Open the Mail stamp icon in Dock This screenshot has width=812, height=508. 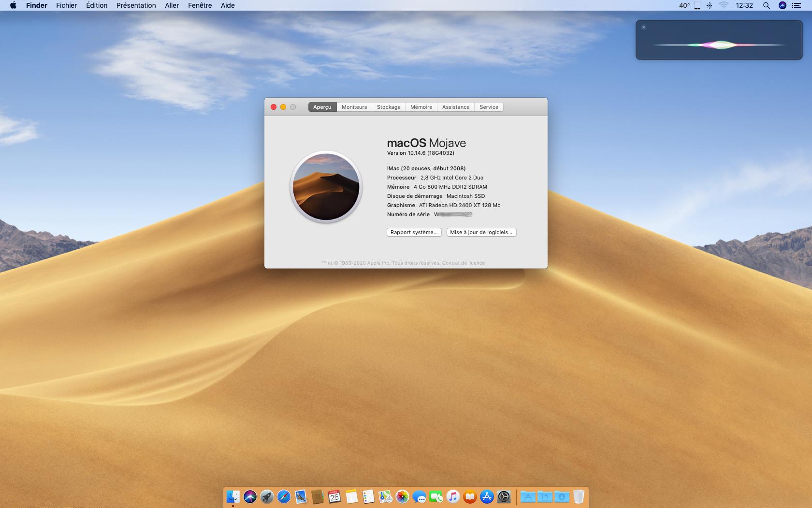301,496
